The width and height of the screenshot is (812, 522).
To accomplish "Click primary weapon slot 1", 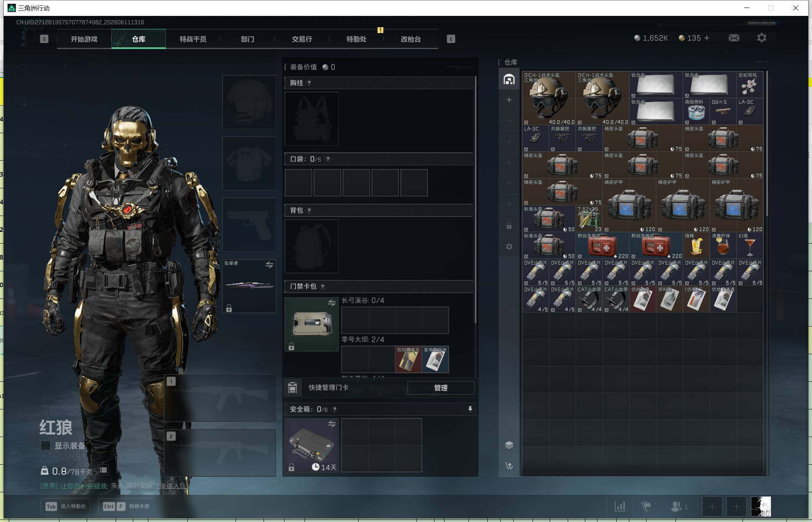I will tap(220, 398).
